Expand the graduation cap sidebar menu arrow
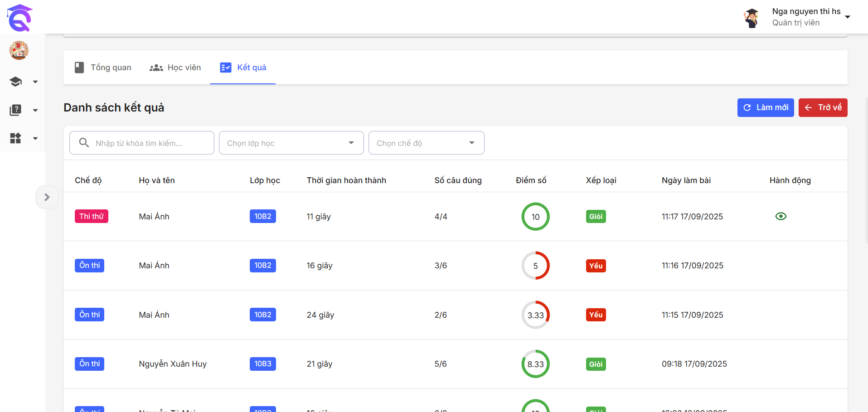This screenshot has width=868, height=412. [x=35, y=82]
